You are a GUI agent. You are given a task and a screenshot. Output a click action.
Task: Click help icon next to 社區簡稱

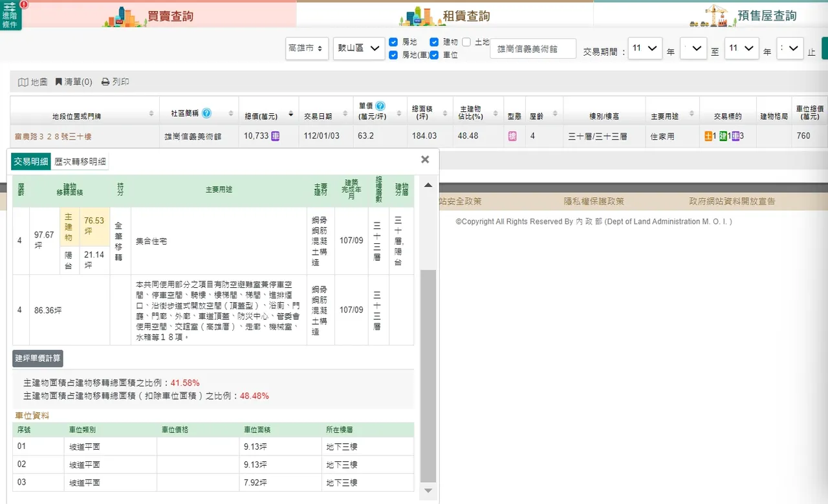pos(206,113)
